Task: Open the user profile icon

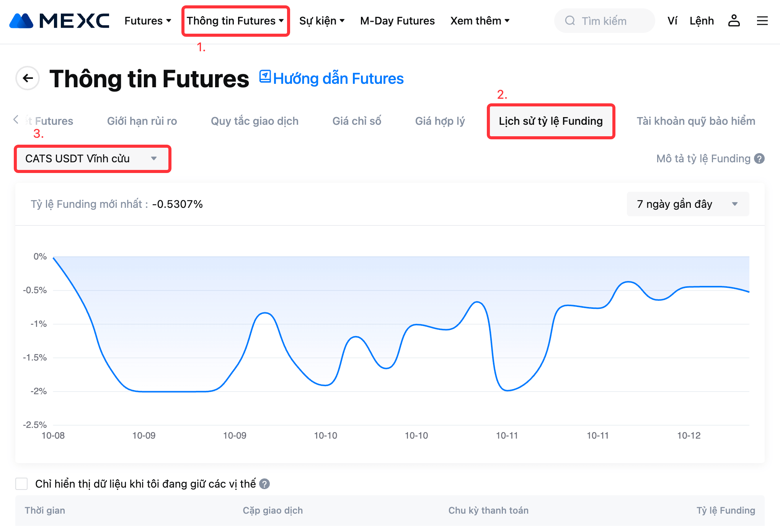Action: click(x=734, y=21)
